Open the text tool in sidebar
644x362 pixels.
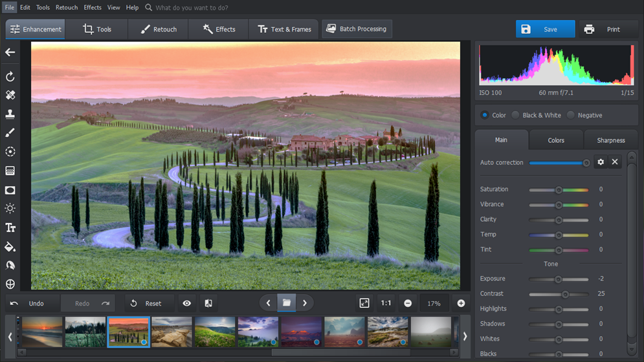10,228
